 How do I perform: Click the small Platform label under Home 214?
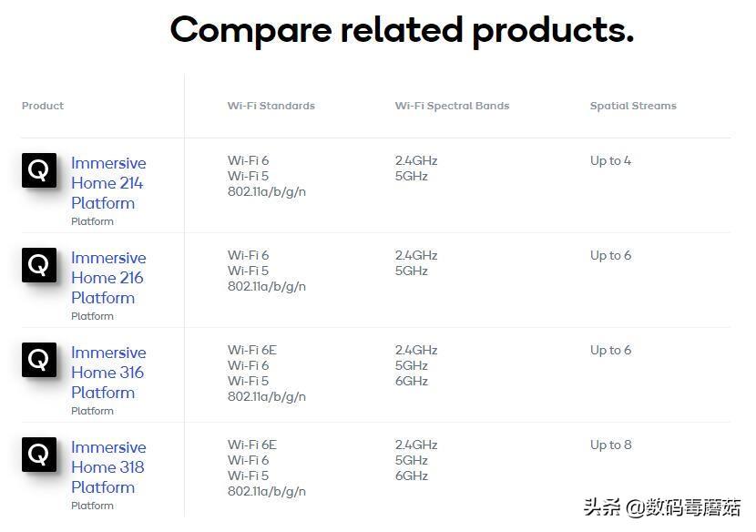92,221
